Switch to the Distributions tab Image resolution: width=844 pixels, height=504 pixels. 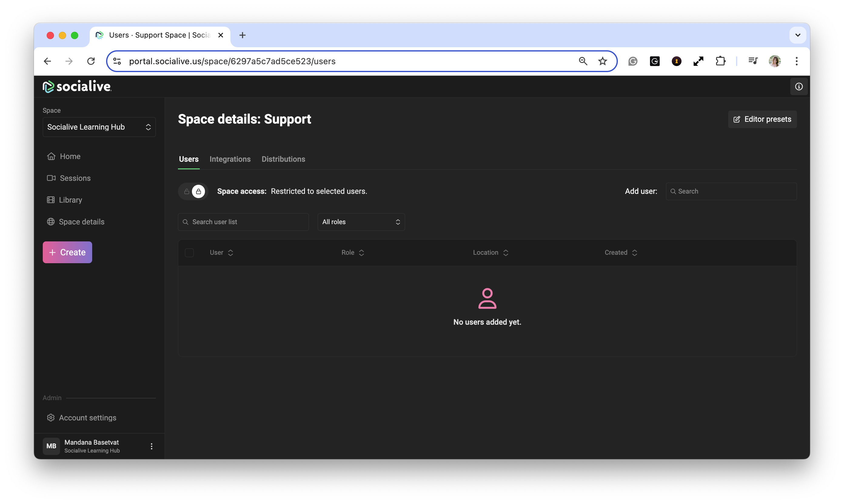(283, 159)
